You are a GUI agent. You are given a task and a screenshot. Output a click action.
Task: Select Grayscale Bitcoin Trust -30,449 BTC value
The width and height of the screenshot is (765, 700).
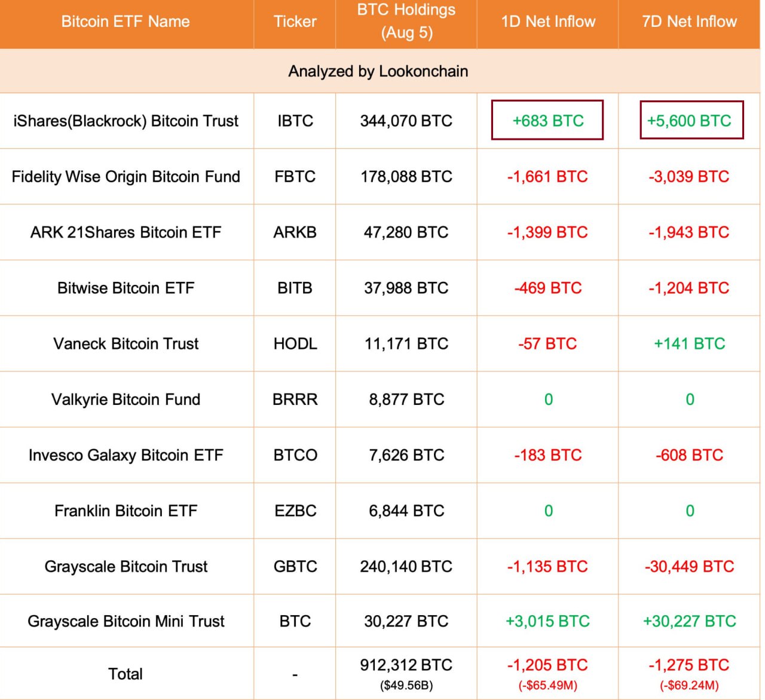pos(689,566)
